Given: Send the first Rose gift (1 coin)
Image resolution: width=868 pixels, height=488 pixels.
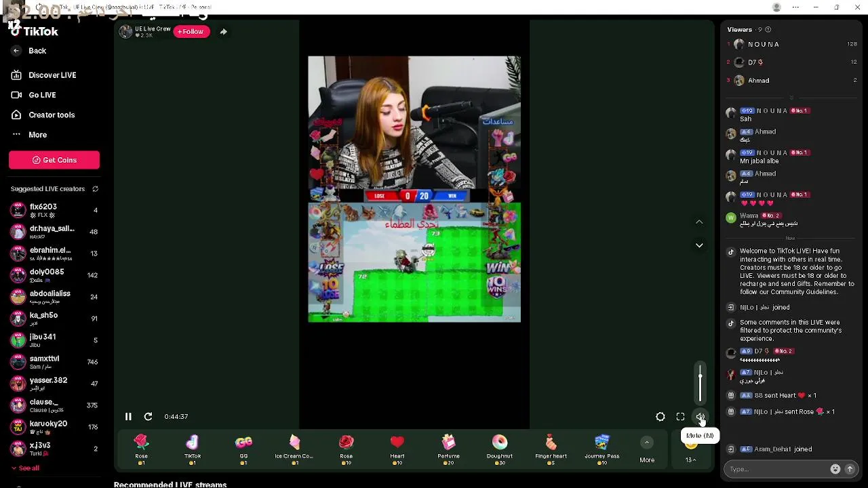Looking at the screenshot, I should point(141,450).
